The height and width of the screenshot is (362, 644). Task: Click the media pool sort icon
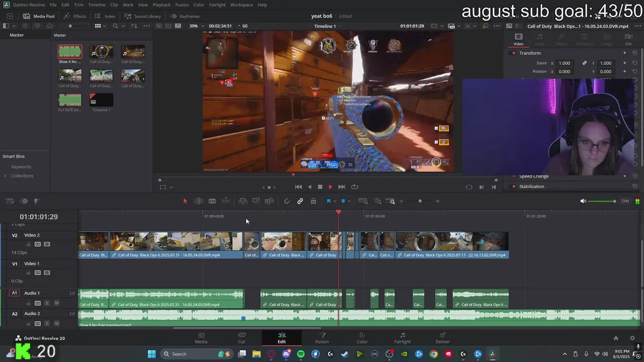pyautogui.click(x=134, y=26)
